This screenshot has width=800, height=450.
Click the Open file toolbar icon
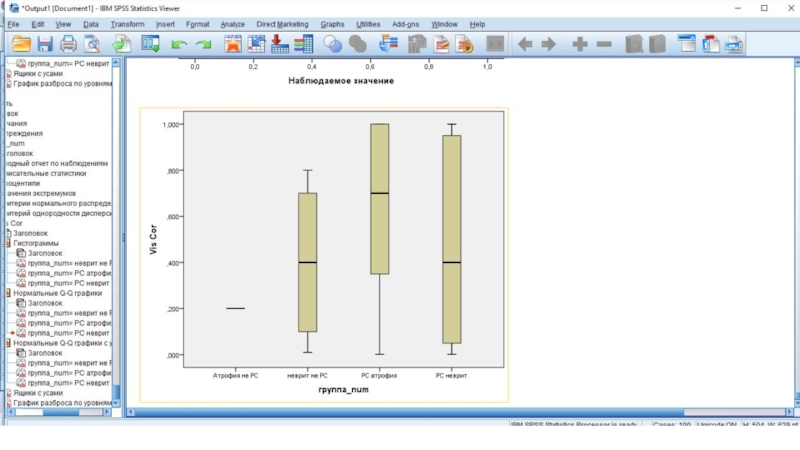(x=20, y=44)
